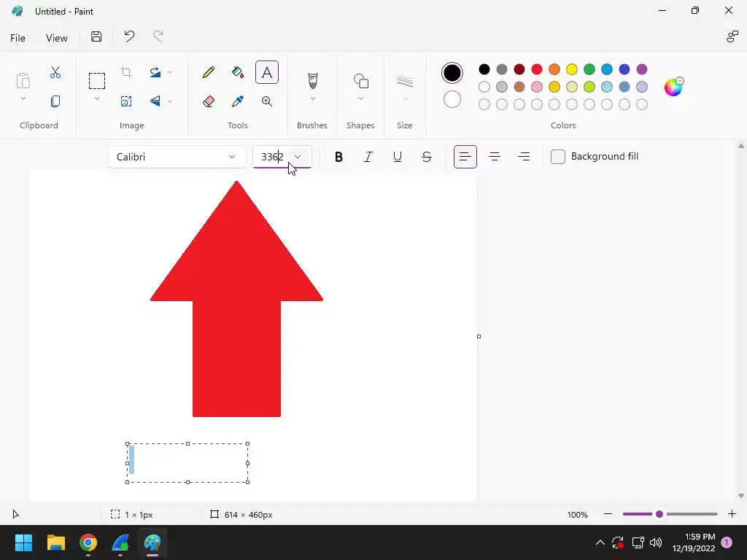Show hidden system tray icons
The width and height of the screenshot is (747, 560).
(x=600, y=542)
